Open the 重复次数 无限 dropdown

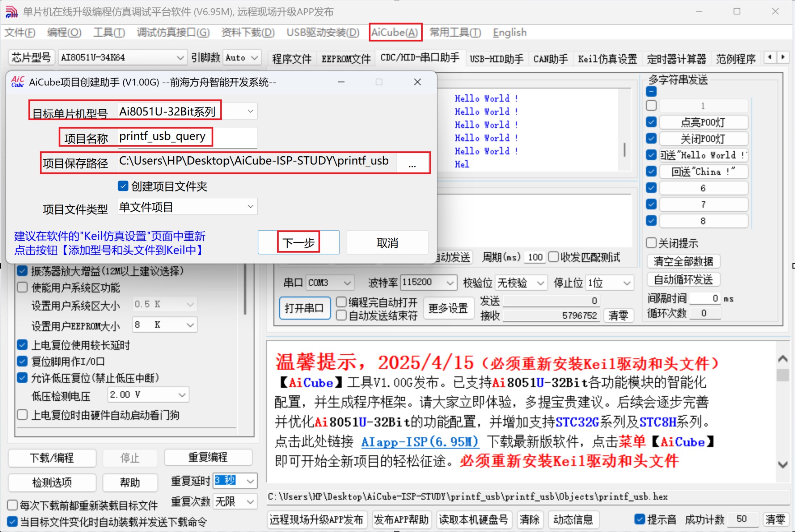coord(235,502)
